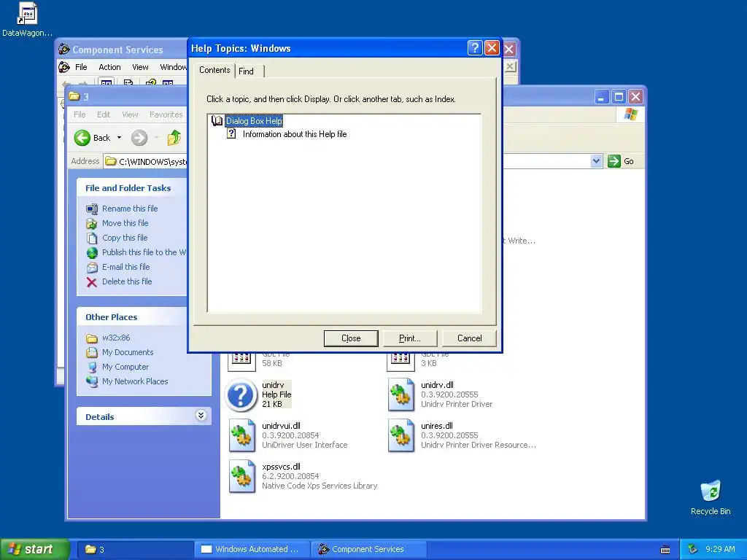The image size is (747, 560).
Task: Open the Back button history dropdown arrow
Action: 119,138
